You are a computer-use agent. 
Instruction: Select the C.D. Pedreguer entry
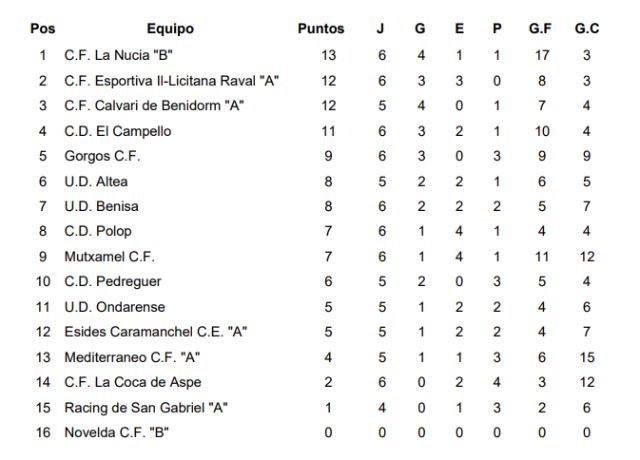click(x=113, y=281)
